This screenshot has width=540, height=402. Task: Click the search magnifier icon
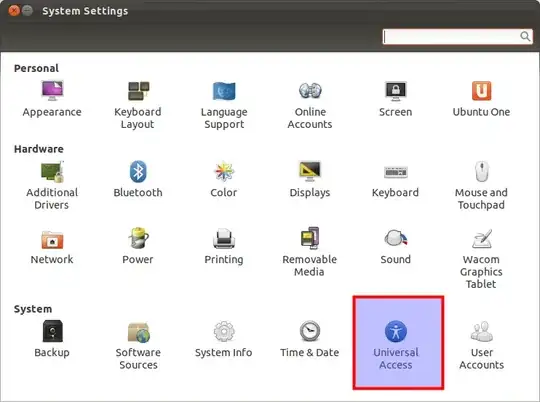point(525,36)
